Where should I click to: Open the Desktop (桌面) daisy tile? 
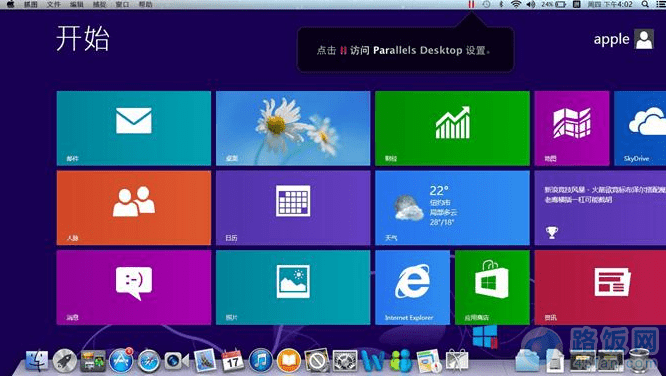[x=293, y=128]
